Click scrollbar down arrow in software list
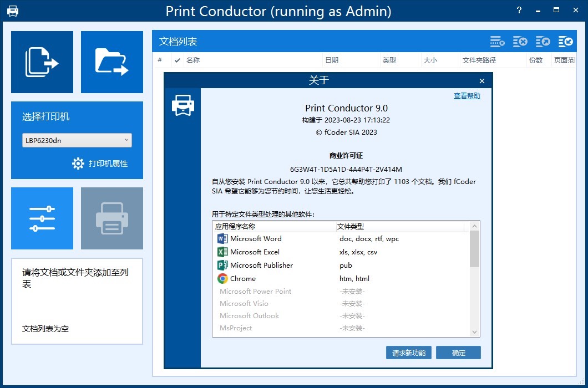 pyautogui.click(x=474, y=332)
